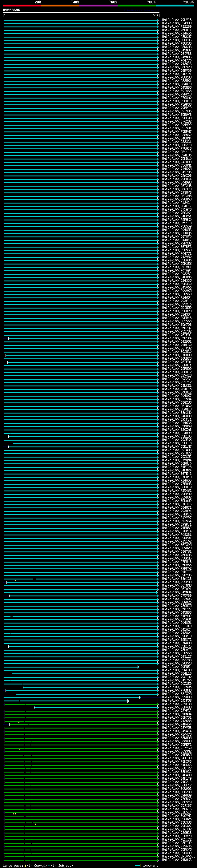Select the UniRef100_A8WCU7 label
Viewport: 197px width, 868px height.
pyautogui.click(x=176, y=37)
